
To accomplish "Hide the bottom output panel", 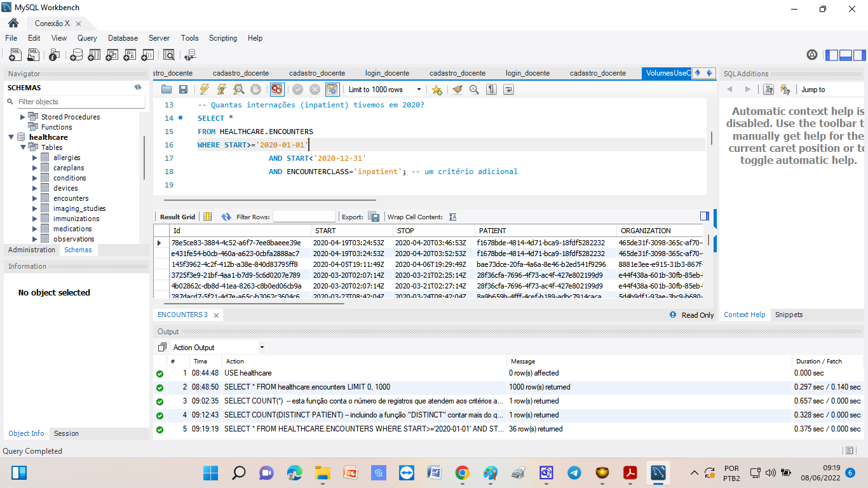I will pyautogui.click(x=845, y=55).
